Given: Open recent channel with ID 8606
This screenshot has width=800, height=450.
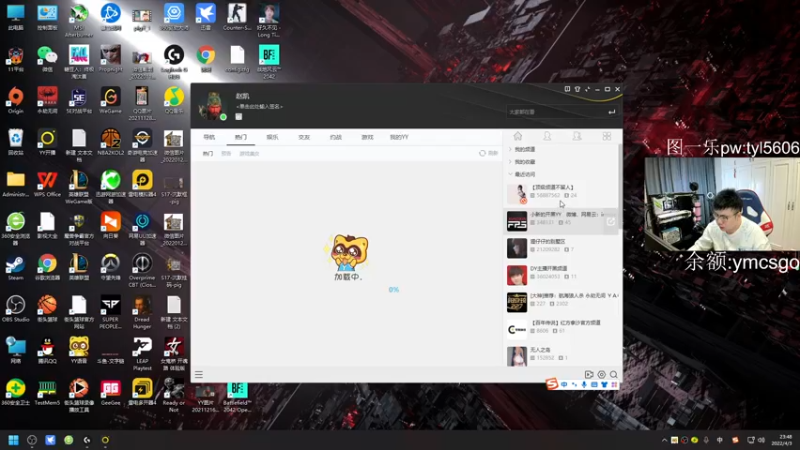Looking at the screenshot, I should [561, 330].
